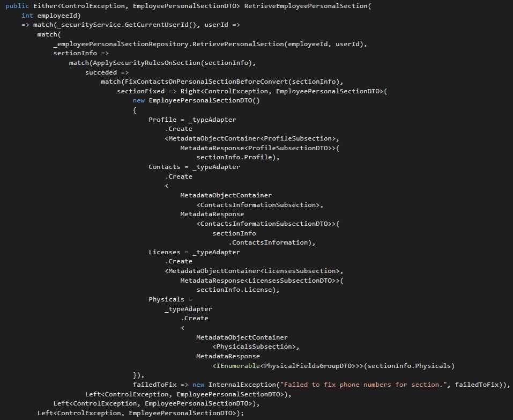This screenshot has height=420, width=513.
Task: Click the '<PhysicalsSubsection>' type argument
Action: 254,347
